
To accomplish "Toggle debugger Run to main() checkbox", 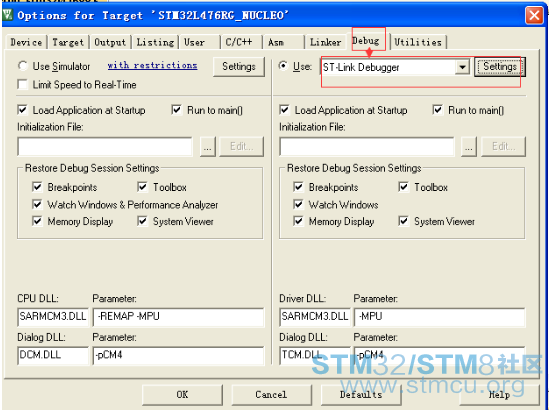I will pyautogui.click(x=438, y=110).
